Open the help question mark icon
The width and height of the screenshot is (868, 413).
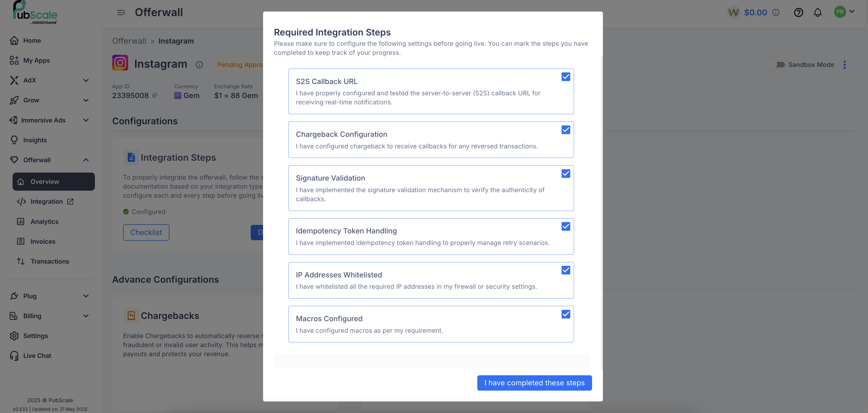pos(798,13)
